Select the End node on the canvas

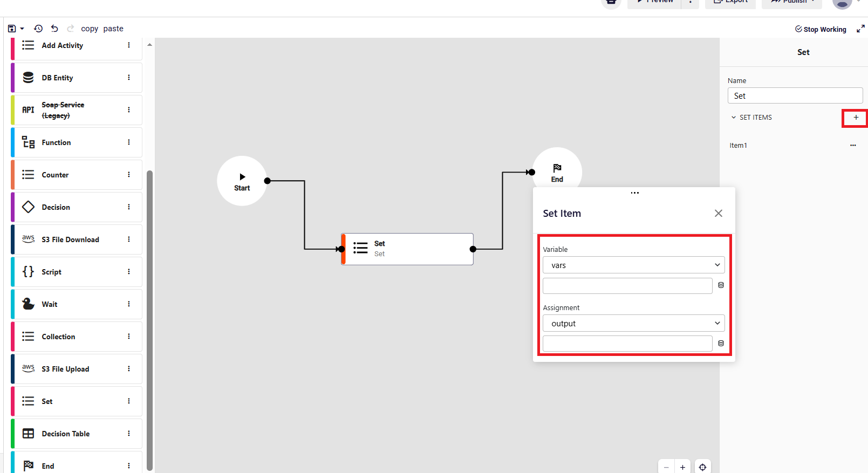tap(557, 168)
